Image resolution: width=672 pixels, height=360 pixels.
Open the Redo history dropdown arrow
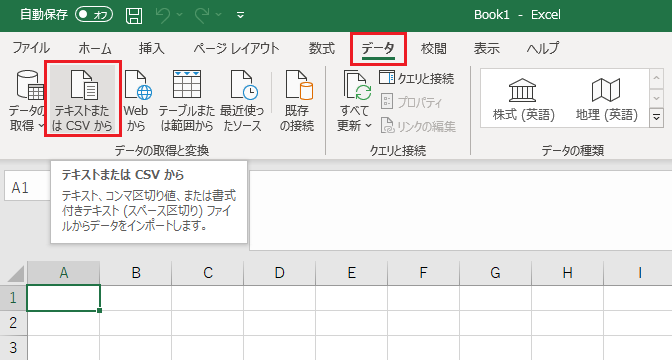[219, 15]
